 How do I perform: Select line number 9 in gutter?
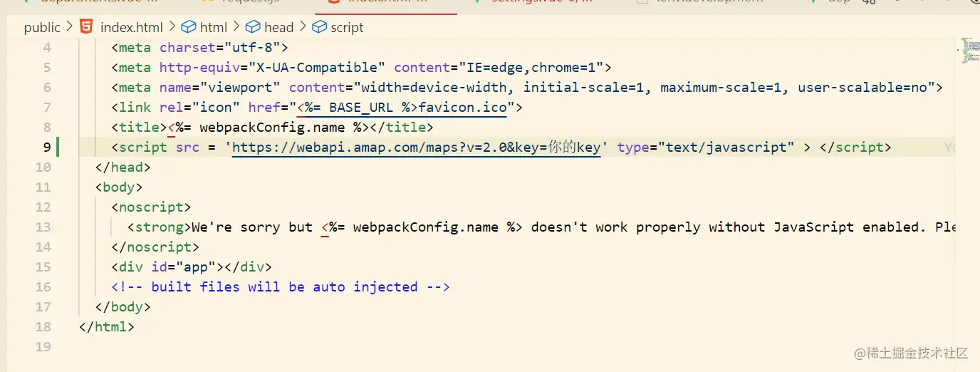[x=47, y=148]
